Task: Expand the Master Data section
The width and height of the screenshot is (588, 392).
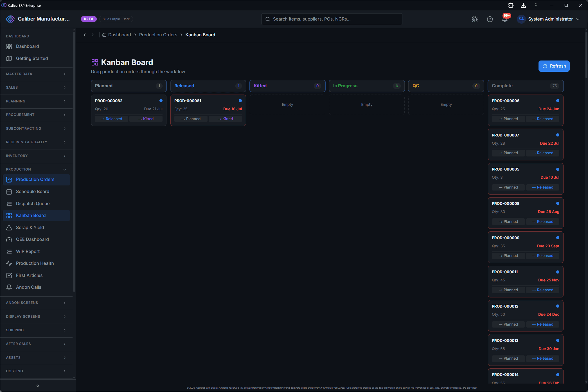Action: click(36, 74)
